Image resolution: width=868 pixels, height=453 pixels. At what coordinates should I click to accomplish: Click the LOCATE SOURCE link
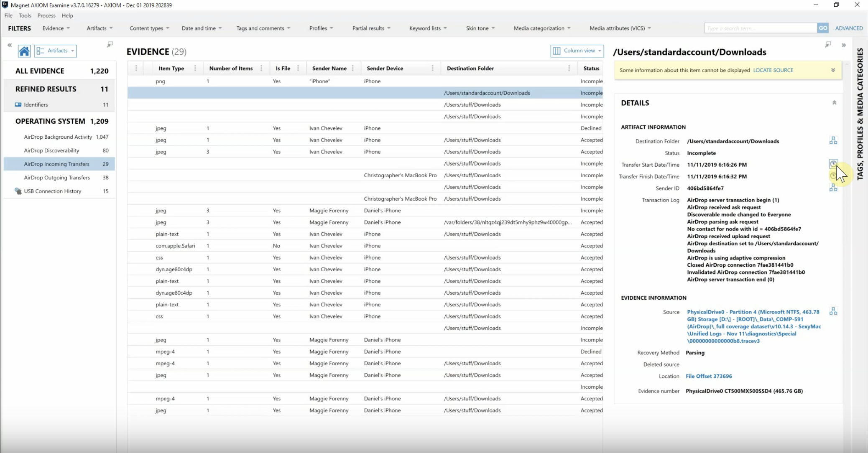(x=773, y=70)
